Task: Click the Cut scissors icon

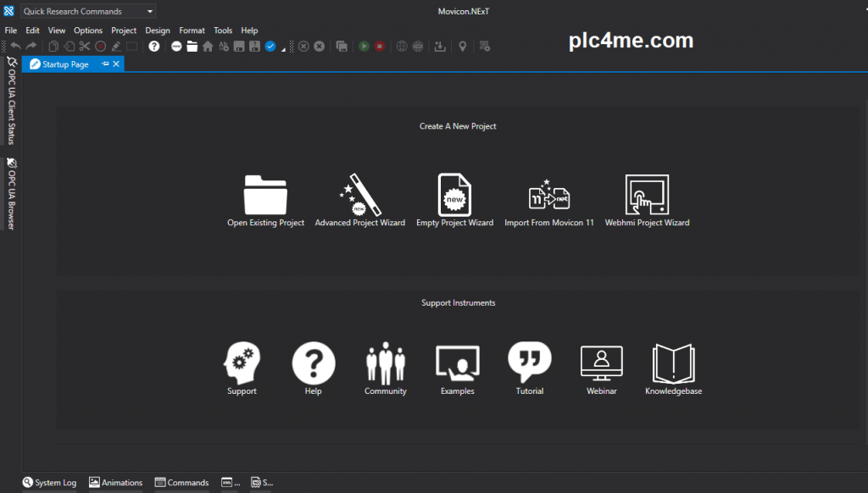Action: pyautogui.click(x=84, y=47)
